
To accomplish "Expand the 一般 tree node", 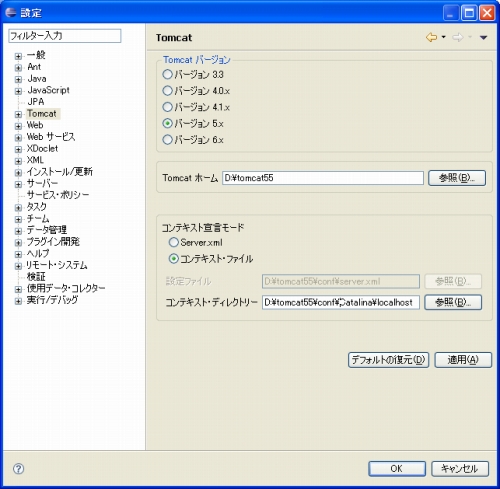I will [18, 56].
